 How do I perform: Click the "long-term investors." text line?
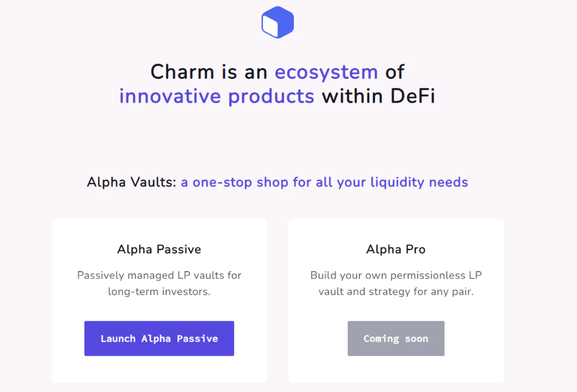(159, 291)
